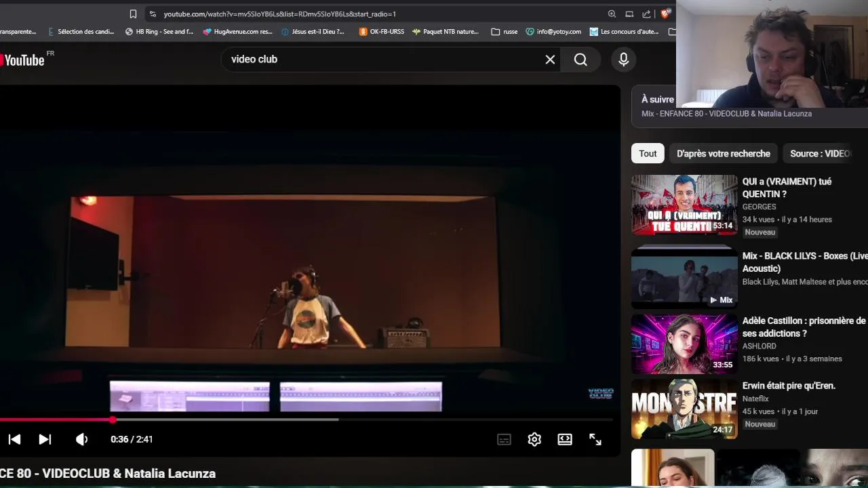This screenshot has width=868, height=488.
Task: Select the 'Tout' filter chip
Action: pos(648,153)
